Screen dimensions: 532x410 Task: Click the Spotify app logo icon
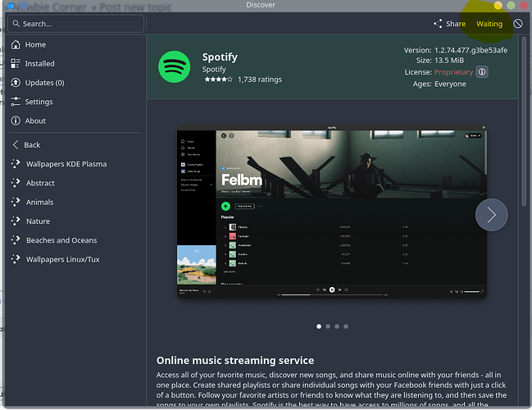(x=174, y=66)
